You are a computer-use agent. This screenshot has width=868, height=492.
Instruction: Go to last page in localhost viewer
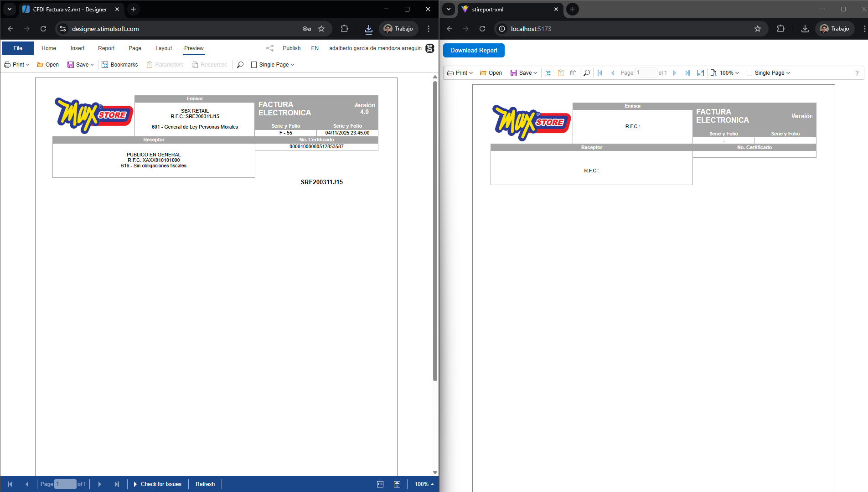687,73
